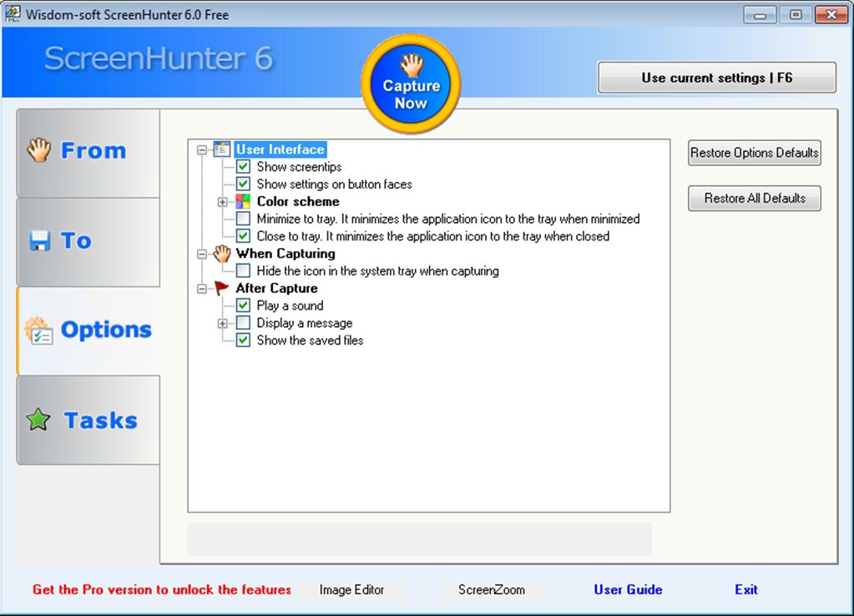The width and height of the screenshot is (854, 616).
Task: Collapse the User Interface tree node
Action: click(x=201, y=149)
